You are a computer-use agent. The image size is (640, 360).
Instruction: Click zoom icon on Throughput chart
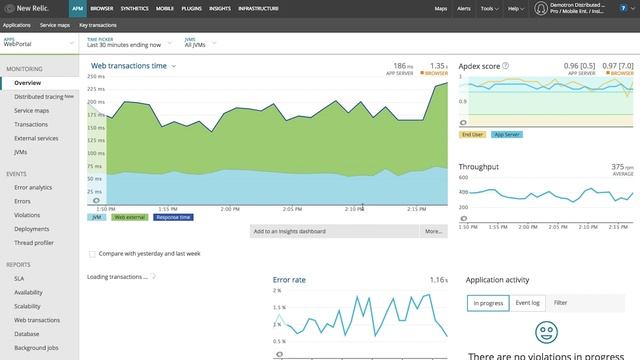pos(464,219)
